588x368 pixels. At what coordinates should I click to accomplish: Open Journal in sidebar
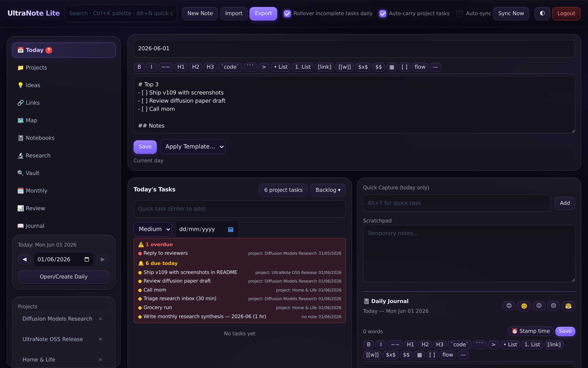[64, 226]
